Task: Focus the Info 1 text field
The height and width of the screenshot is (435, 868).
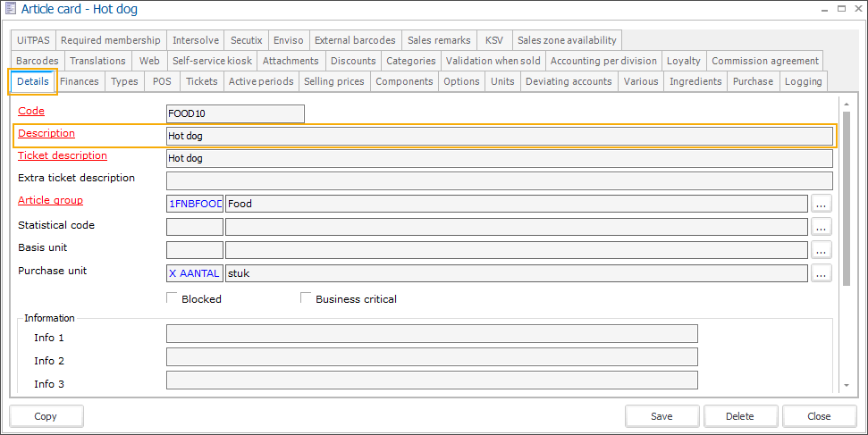Action: click(431, 334)
